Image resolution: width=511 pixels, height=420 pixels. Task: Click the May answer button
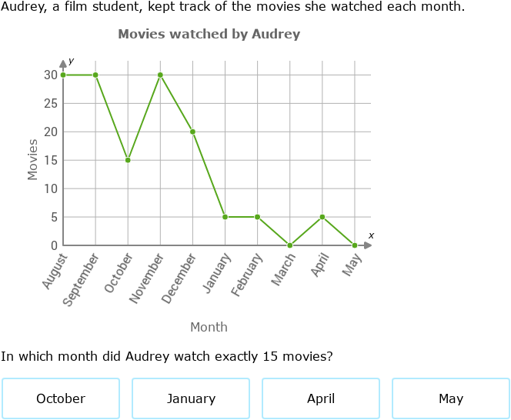pos(451,398)
